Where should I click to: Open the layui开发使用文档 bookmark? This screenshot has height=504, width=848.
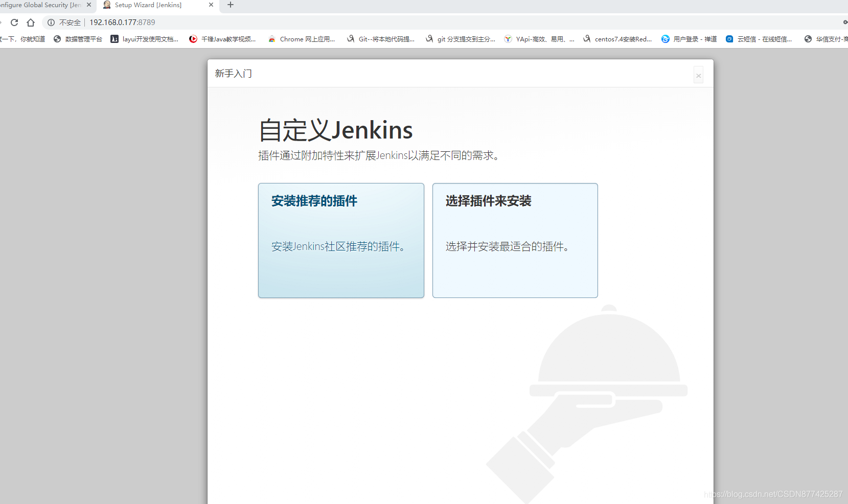pyautogui.click(x=145, y=39)
